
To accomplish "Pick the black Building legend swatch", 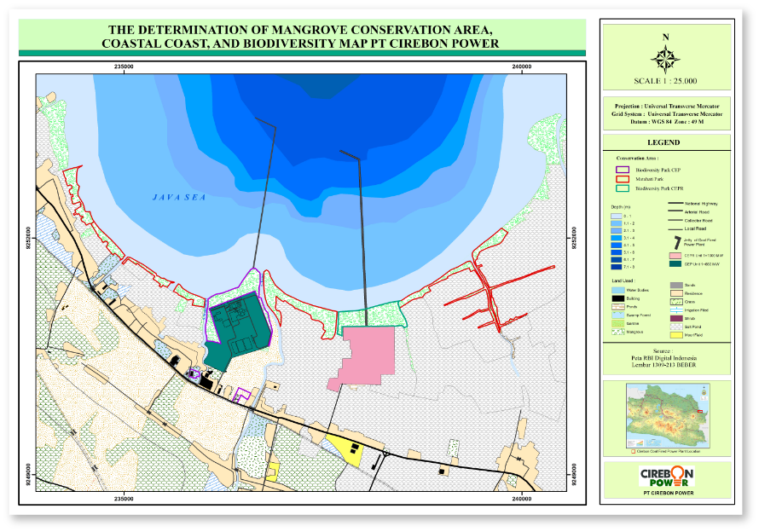I will click(618, 298).
